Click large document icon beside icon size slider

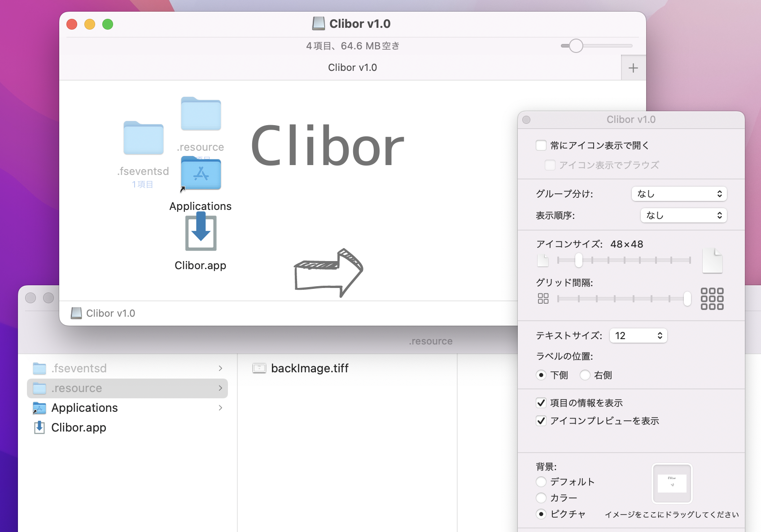pyautogui.click(x=713, y=260)
